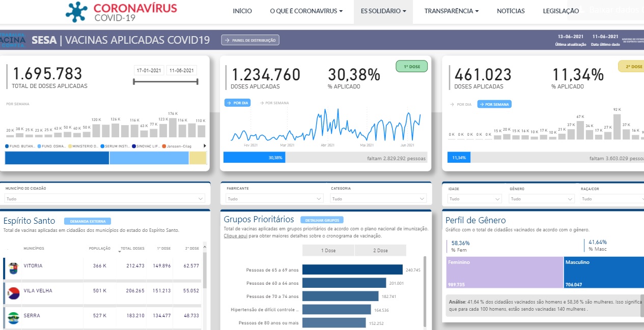Expand the Município do Cidadão dropdown

tap(104, 199)
